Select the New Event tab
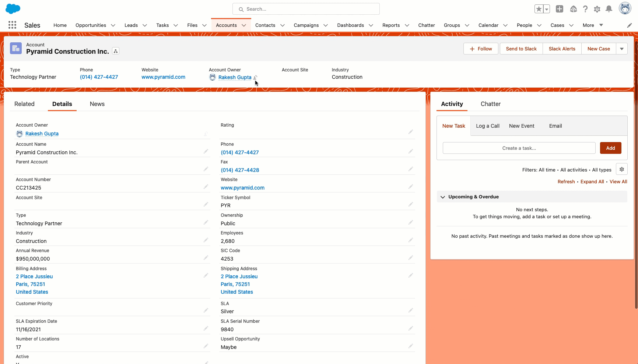The image size is (638, 364). [522, 126]
